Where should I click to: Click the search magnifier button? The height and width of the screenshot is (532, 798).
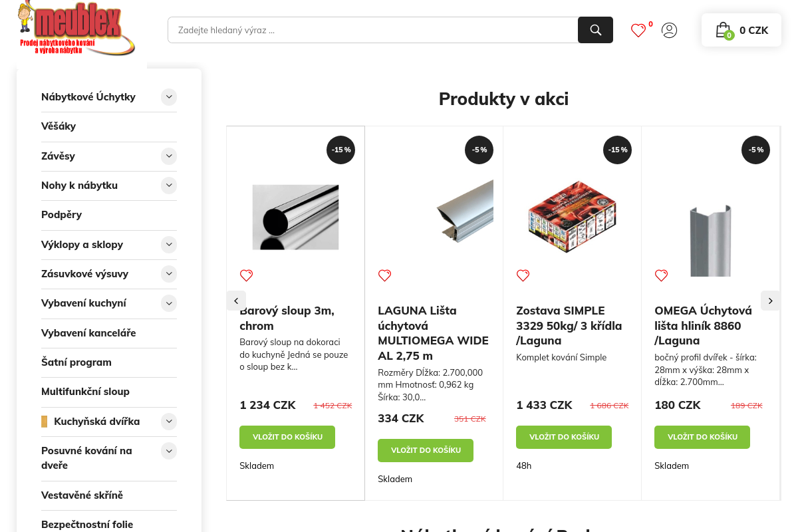click(595, 30)
